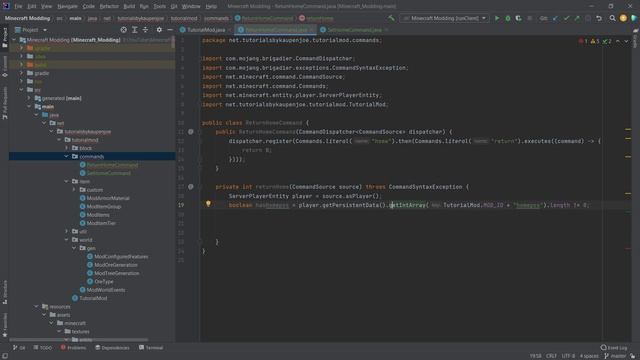The width and height of the screenshot is (640, 360).
Task: Collapse the commands folder in tree
Action: 67,156
